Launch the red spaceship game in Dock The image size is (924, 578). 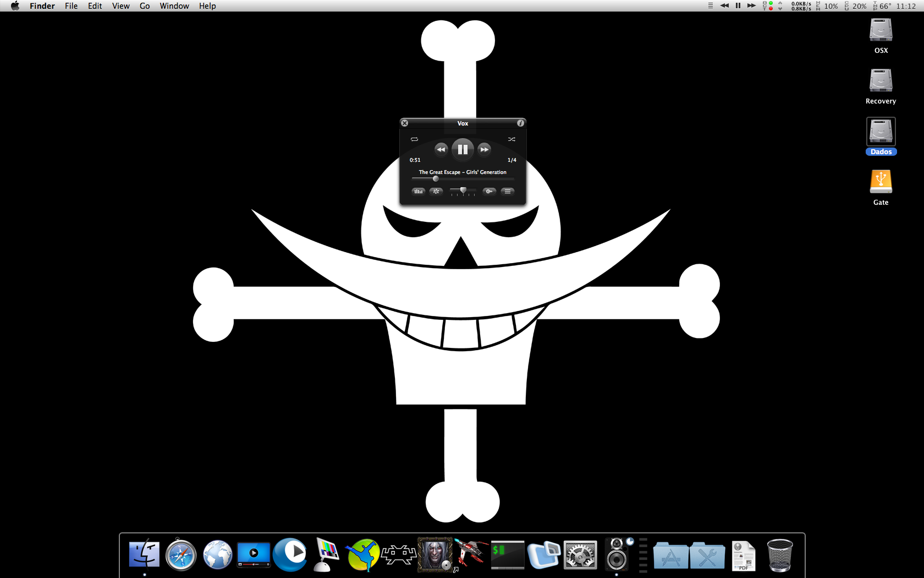[x=471, y=554]
